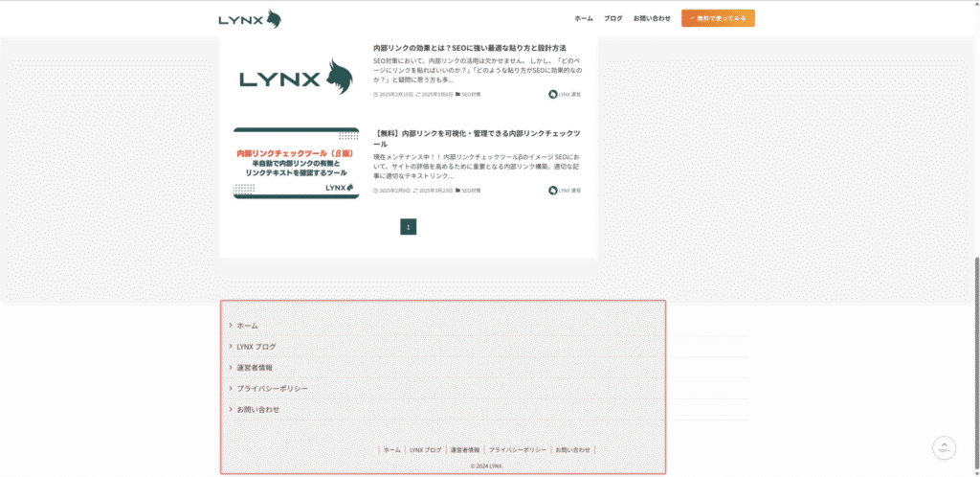
Task: Open the 内部リンクチェックツール article thumbnail
Action: point(296,163)
